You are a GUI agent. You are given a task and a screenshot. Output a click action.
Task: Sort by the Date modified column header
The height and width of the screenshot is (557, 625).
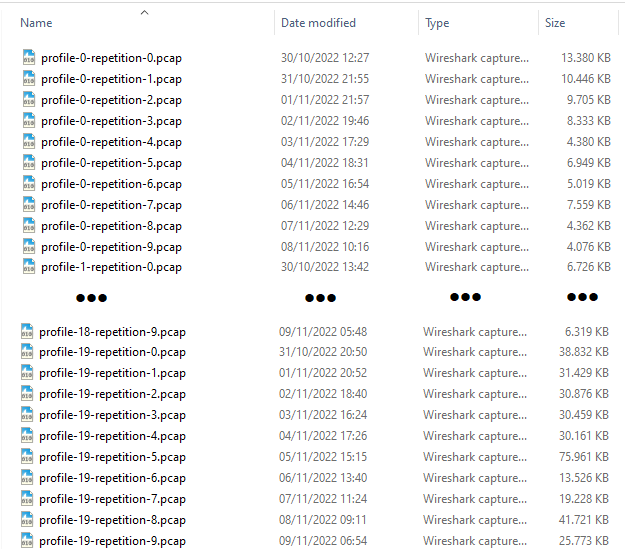(318, 23)
